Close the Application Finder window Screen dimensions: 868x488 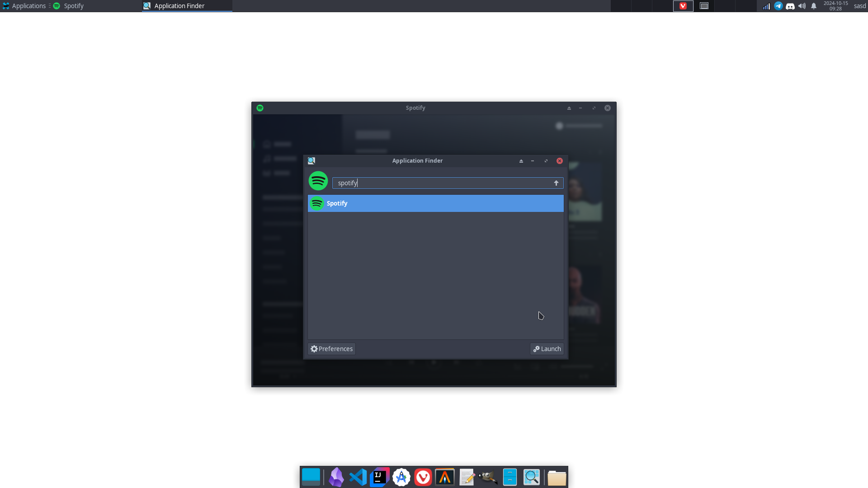click(560, 161)
